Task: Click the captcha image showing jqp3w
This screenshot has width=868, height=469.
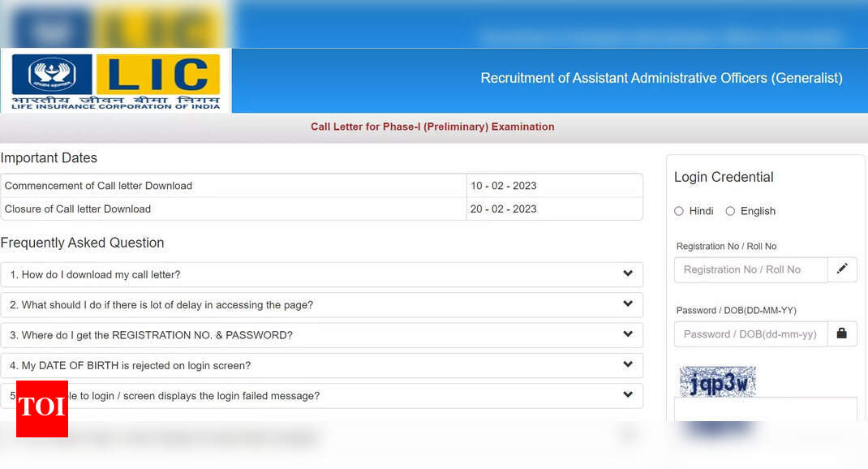Action: [717, 380]
